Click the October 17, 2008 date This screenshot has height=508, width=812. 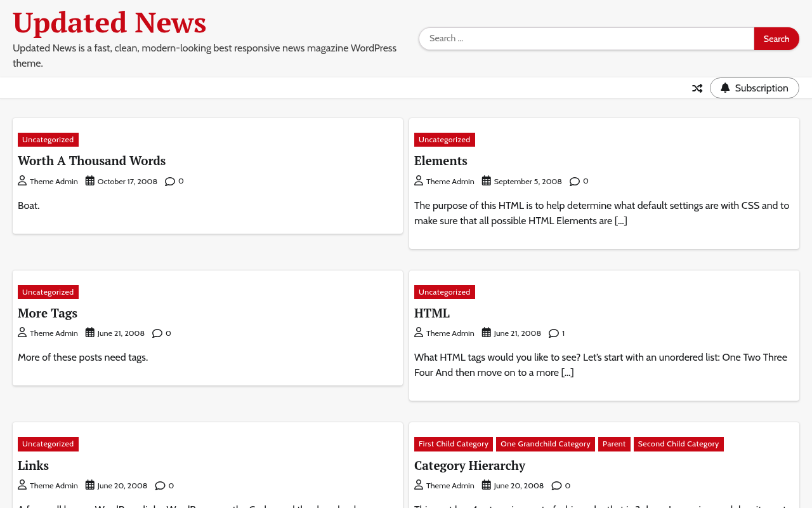[128, 182]
